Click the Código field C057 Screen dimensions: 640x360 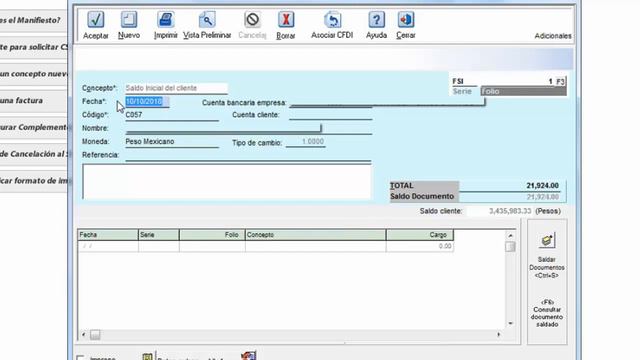[172, 115]
